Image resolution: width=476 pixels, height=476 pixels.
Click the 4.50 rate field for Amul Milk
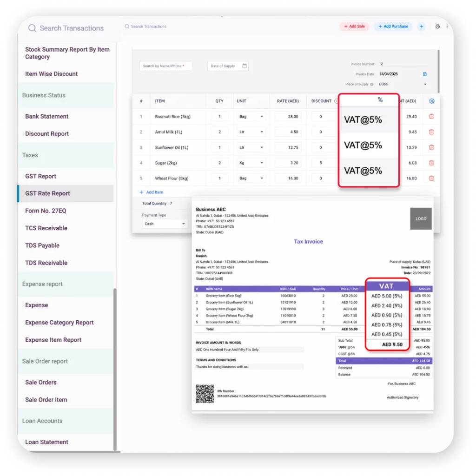point(288,132)
